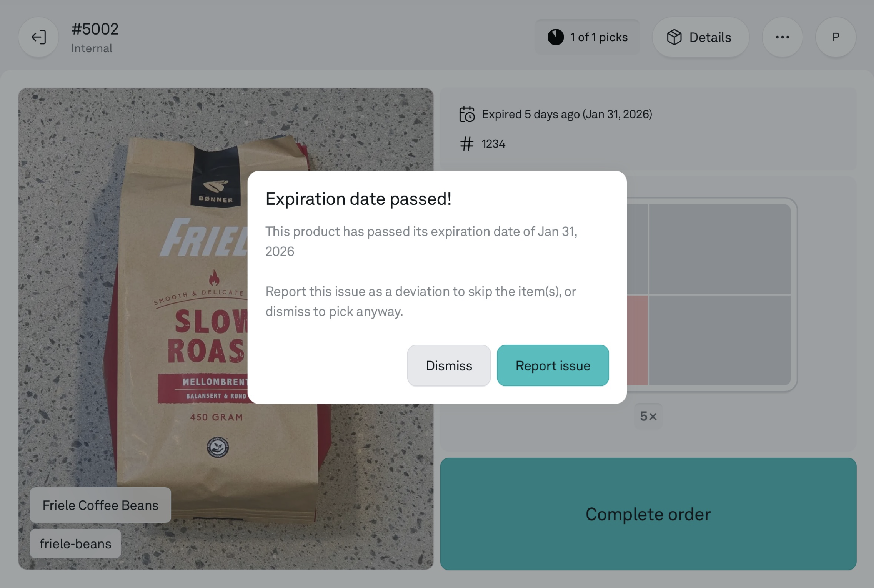Click the exit/back arrow icon
Image resolution: width=876 pixels, height=588 pixels.
click(38, 37)
